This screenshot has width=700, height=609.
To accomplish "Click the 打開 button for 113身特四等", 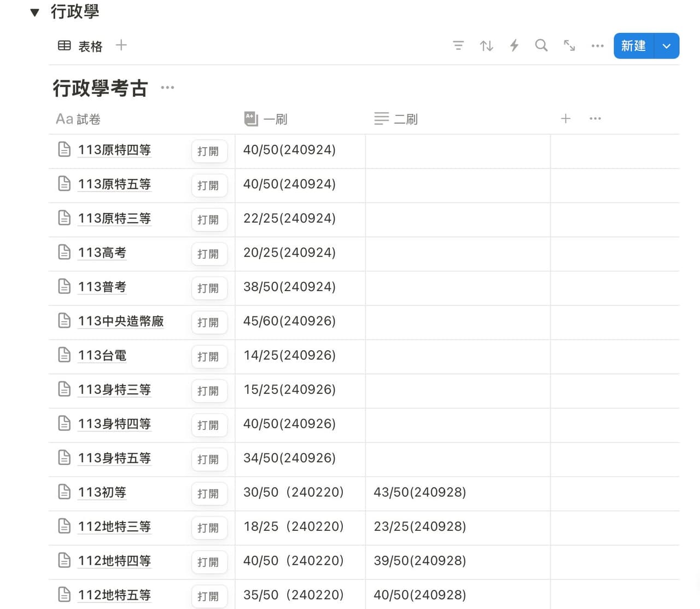I will point(209,425).
